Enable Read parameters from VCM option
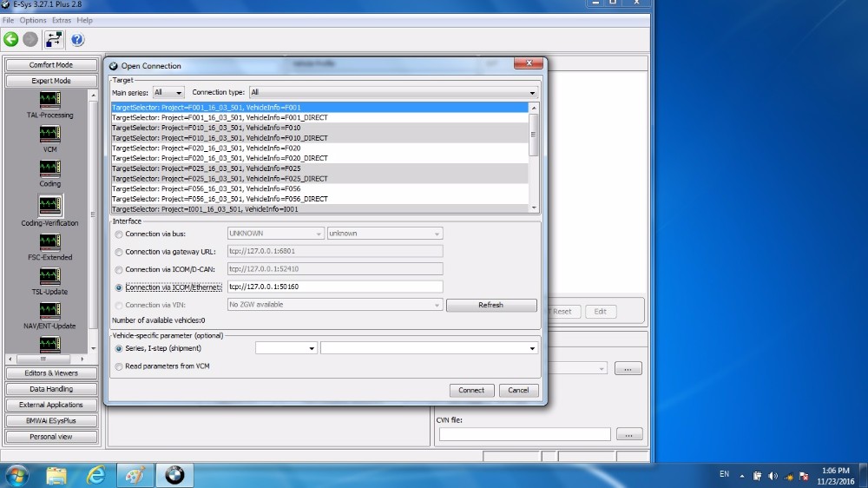This screenshot has height=488, width=868. tap(119, 366)
